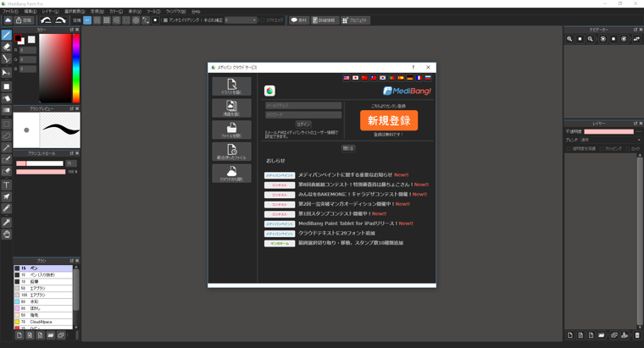Select the CloudAlpaca brush in list

[43, 322]
